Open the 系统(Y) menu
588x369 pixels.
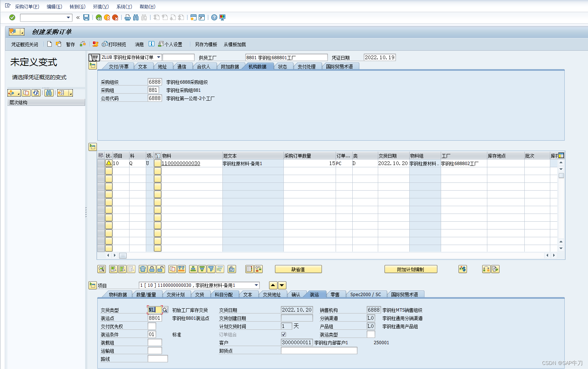click(124, 7)
